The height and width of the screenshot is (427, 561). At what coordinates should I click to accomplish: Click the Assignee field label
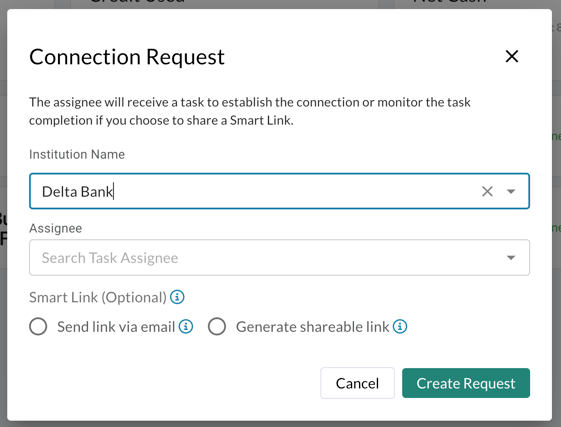point(55,228)
